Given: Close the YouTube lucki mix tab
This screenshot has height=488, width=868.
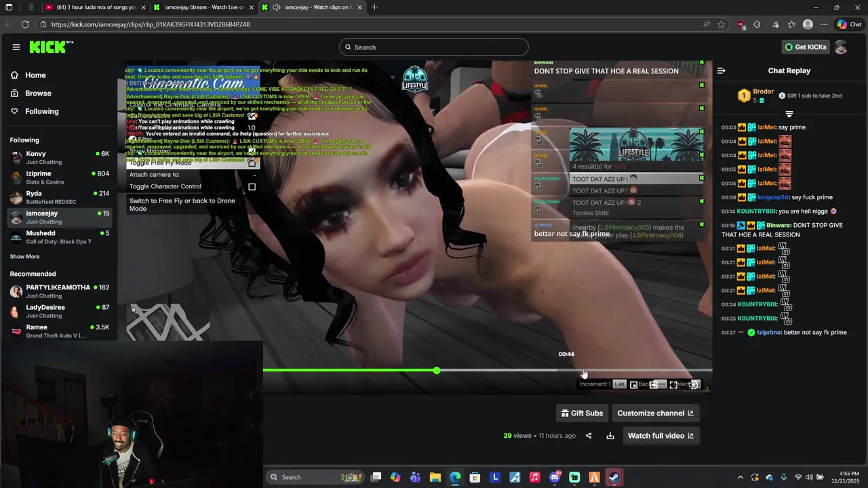Looking at the screenshot, I should point(142,7).
